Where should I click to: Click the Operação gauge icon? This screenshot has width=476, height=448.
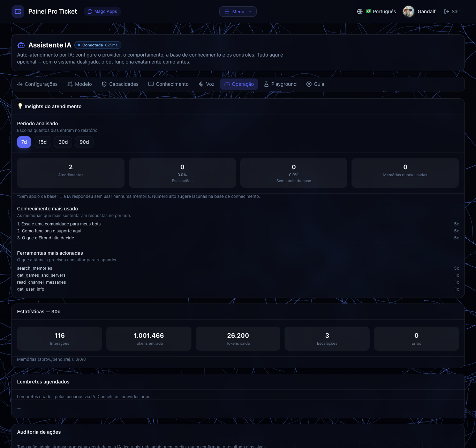[227, 84]
